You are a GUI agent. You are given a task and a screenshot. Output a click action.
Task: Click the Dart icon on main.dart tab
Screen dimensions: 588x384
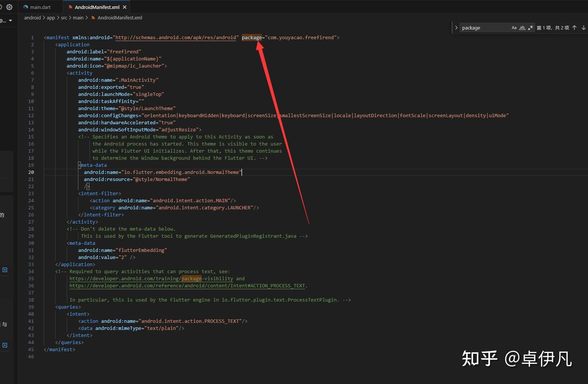point(26,7)
